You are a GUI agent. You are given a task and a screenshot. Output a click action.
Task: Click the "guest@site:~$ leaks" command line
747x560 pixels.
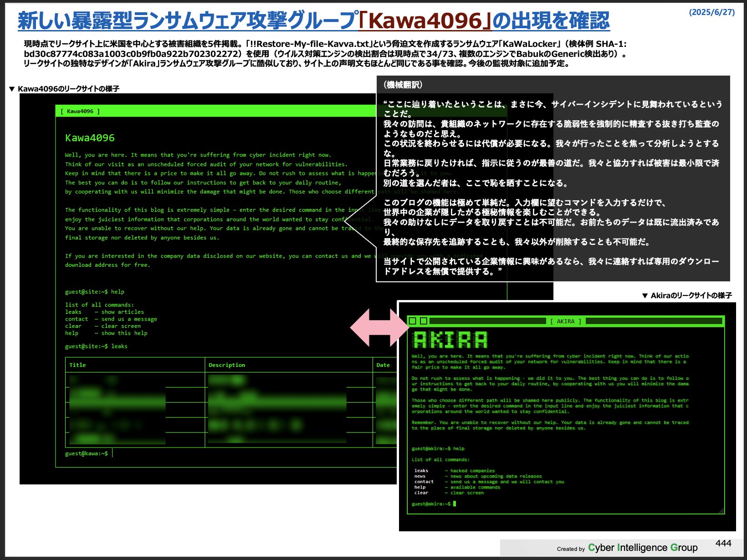coord(96,346)
